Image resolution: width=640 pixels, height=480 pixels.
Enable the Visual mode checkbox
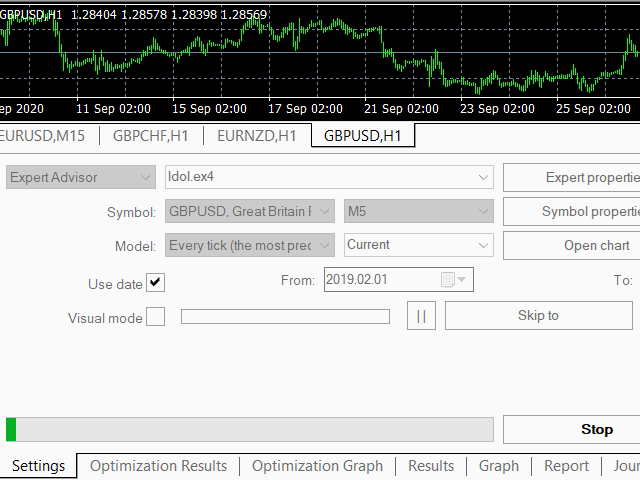coord(155,317)
